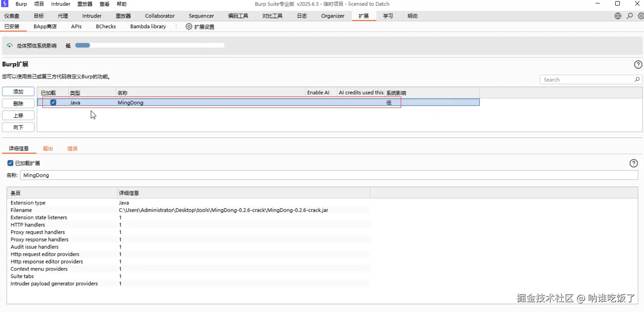Open the 错误 tab

click(72, 149)
